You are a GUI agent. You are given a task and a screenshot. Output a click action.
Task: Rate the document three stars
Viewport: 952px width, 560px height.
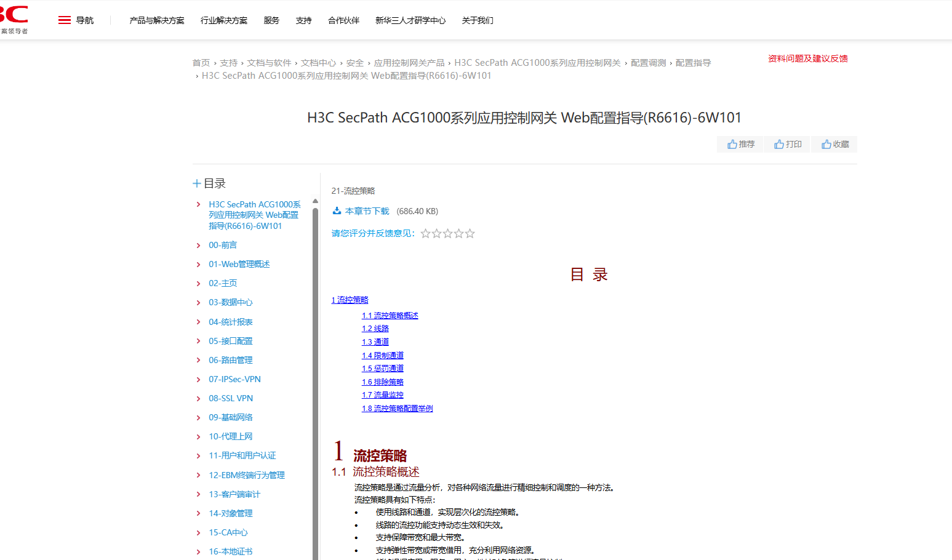(448, 233)
